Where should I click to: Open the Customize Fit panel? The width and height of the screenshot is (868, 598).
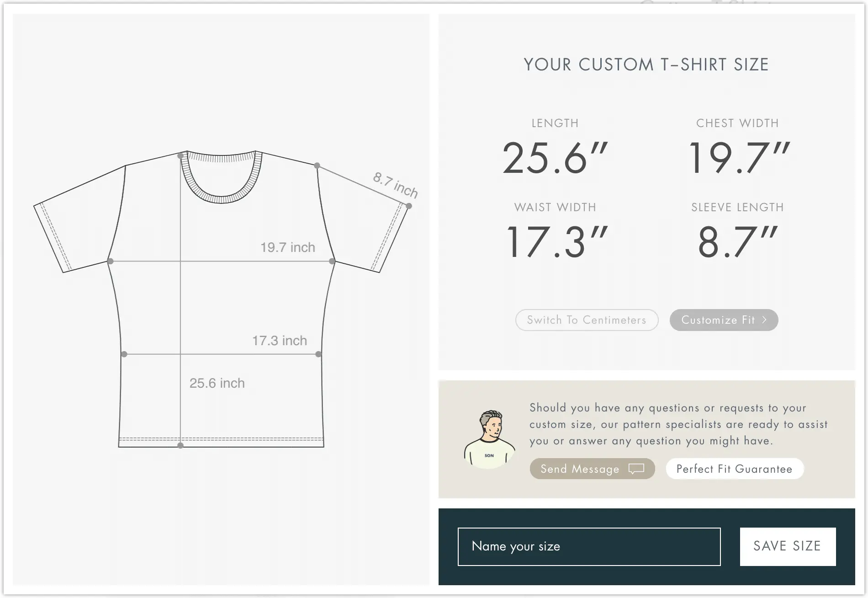[x=723, y=320]
